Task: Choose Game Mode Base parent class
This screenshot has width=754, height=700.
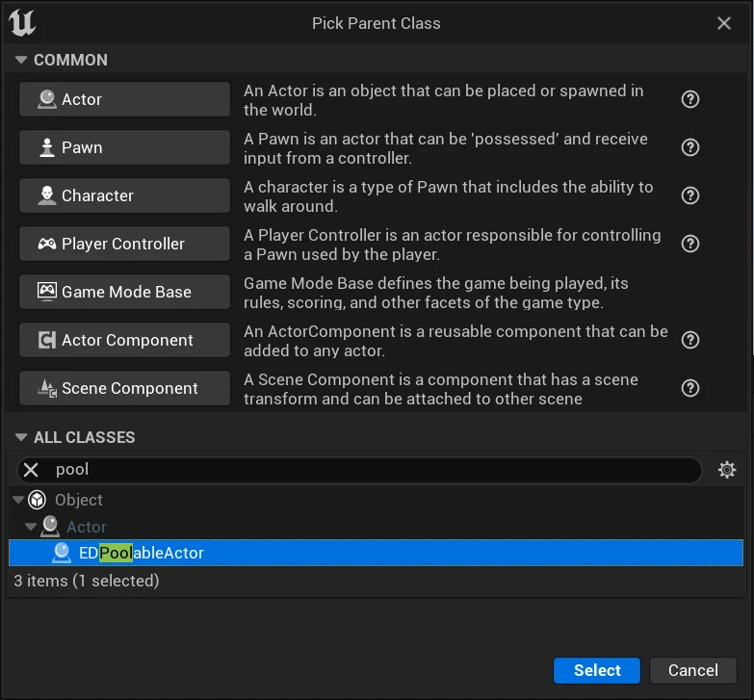Action: click(124, 292)
